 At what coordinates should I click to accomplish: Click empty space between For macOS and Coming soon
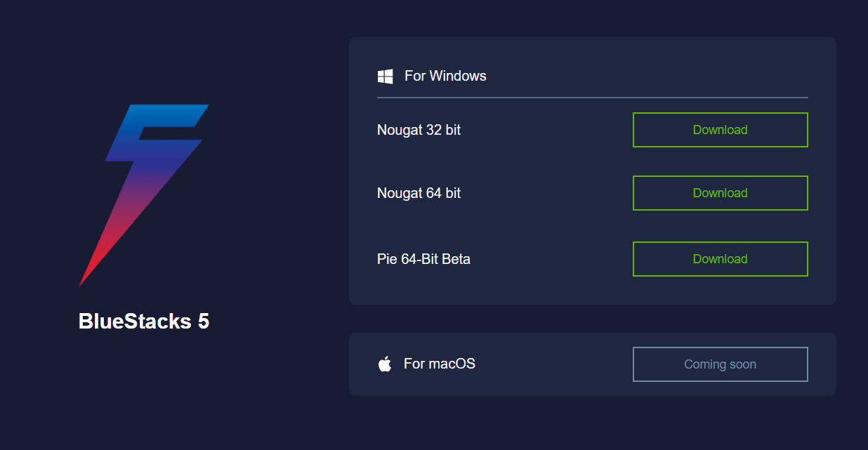554,364
